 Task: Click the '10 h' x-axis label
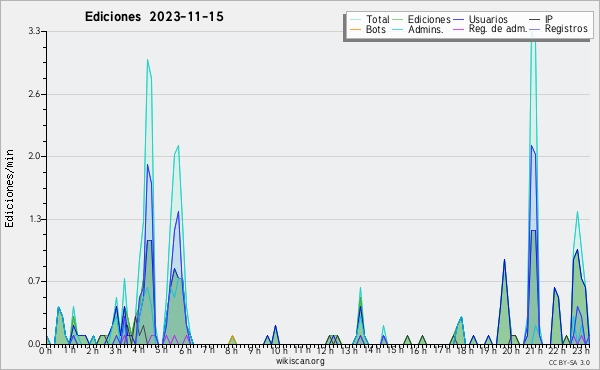pos(279,350)
